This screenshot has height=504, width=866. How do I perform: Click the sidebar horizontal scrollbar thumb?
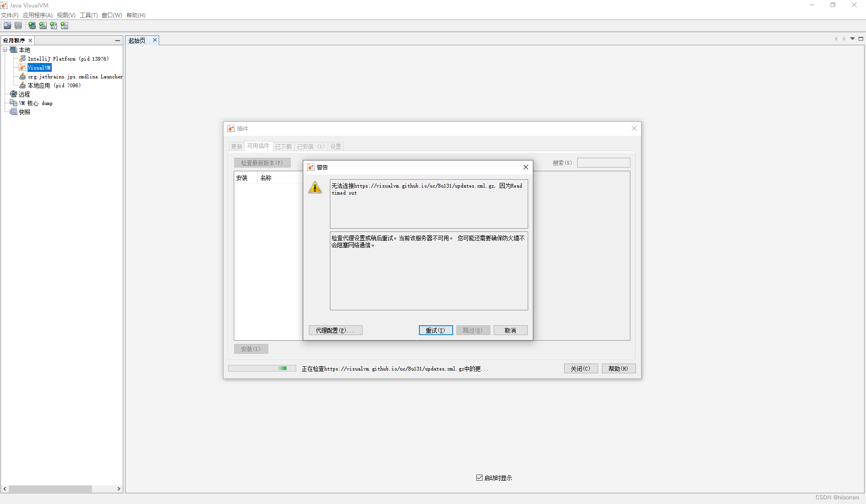[50, 489]
